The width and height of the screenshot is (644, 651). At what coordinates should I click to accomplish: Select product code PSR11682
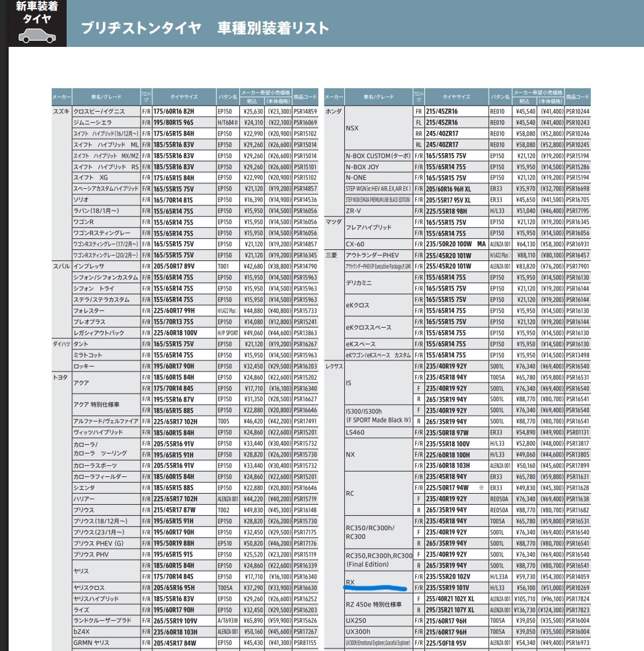577,510
